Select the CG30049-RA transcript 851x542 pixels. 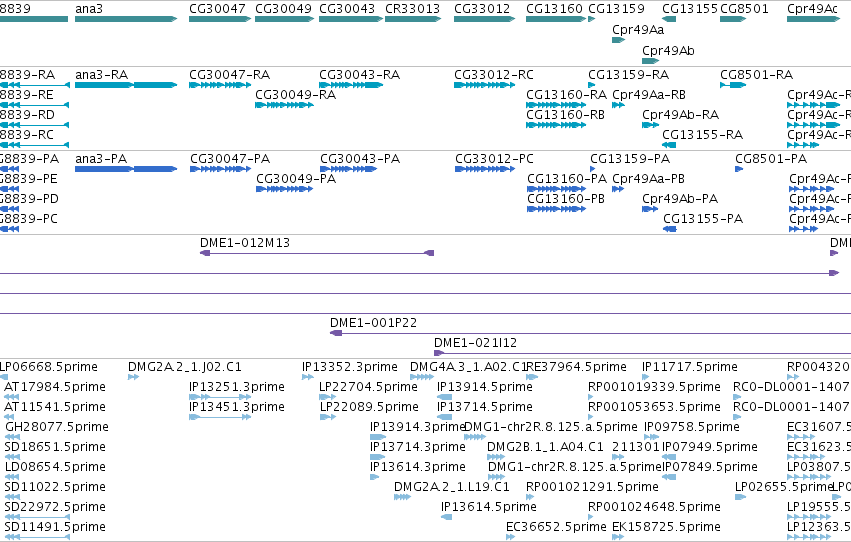(284, 105)
